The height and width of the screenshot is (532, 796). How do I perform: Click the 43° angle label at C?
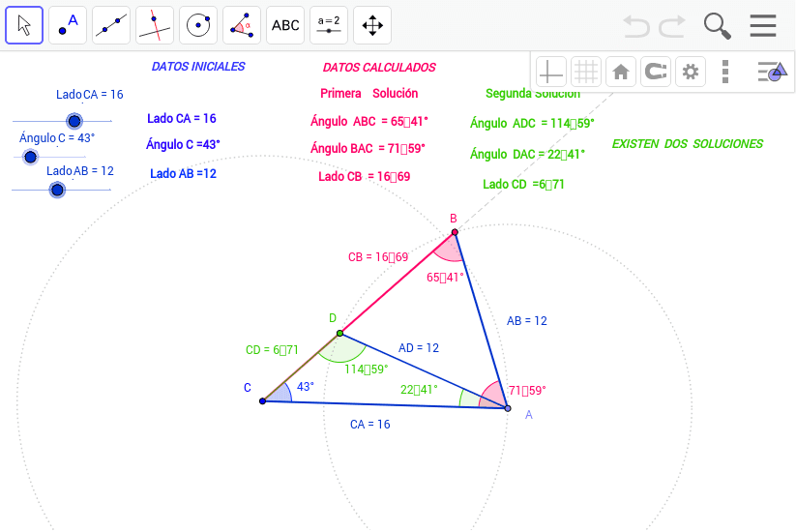306,386
